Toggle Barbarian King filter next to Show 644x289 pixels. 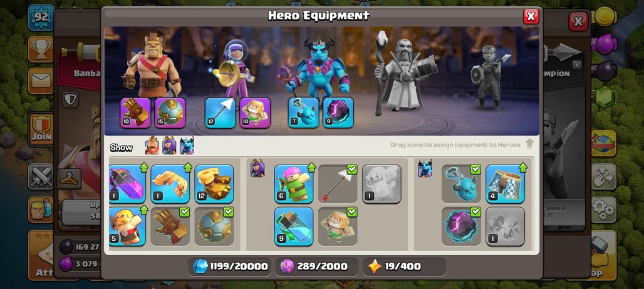click(152, 146)
